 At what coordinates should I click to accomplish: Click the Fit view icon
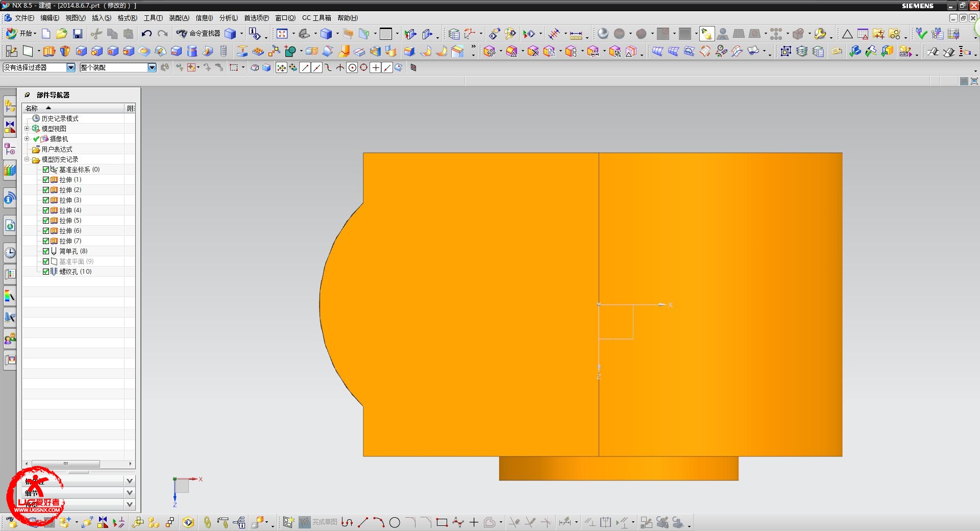click(282, 34)
